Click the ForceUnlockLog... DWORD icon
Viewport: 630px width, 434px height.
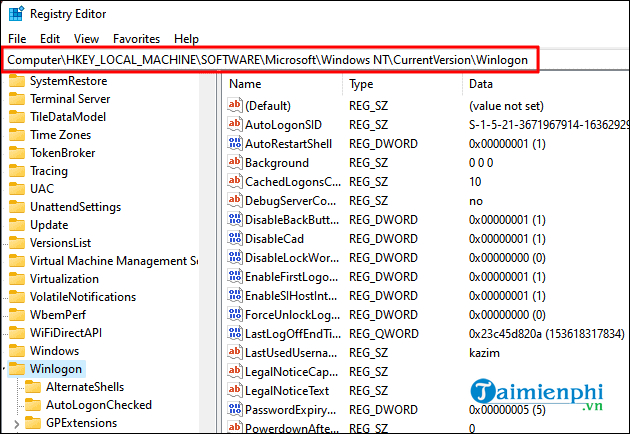[x=235, y=314]
